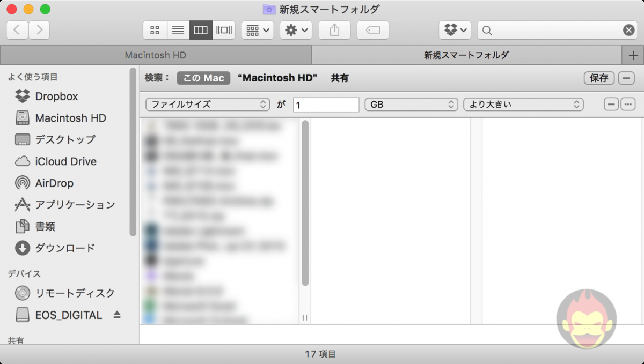Screen dimensions: 644x364
Task: Click the tag icon in the toolbar
Action: (372, 30)
